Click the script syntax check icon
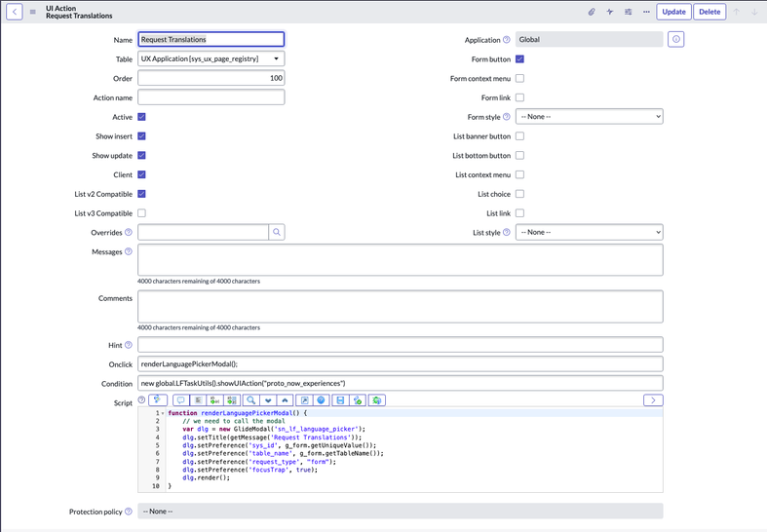767x532 pixels. 358,400
